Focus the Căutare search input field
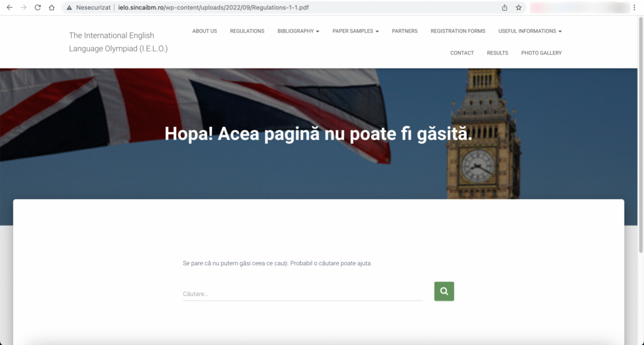Image resolution: width=644 pixels, height=345 pixels. click(302, 293)
